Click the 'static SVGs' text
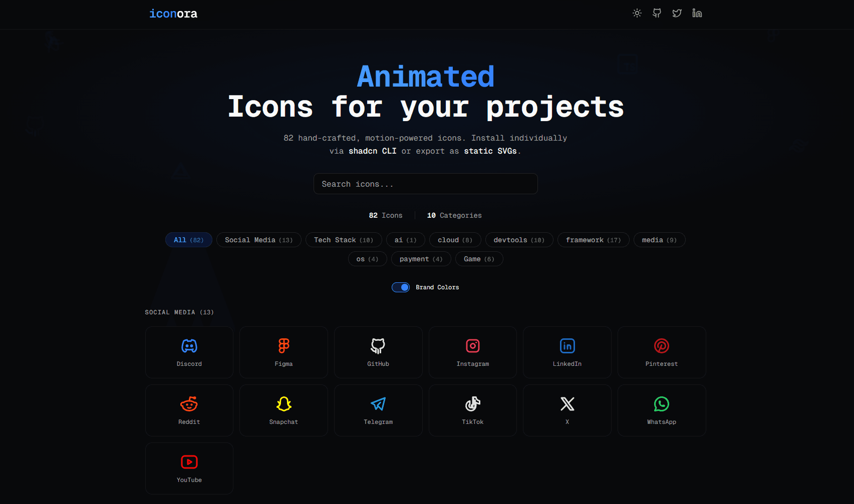 (490, 151)
